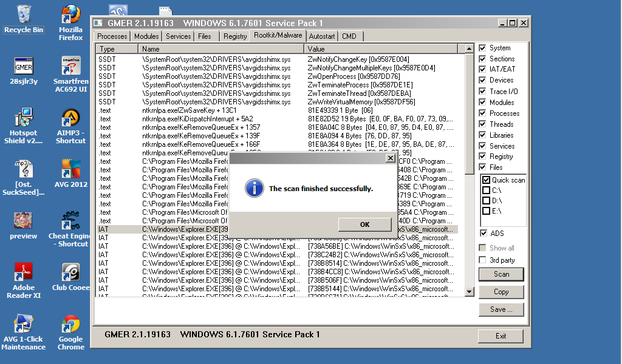Check the E:\ drive checkbox

(x=487, y=211)
